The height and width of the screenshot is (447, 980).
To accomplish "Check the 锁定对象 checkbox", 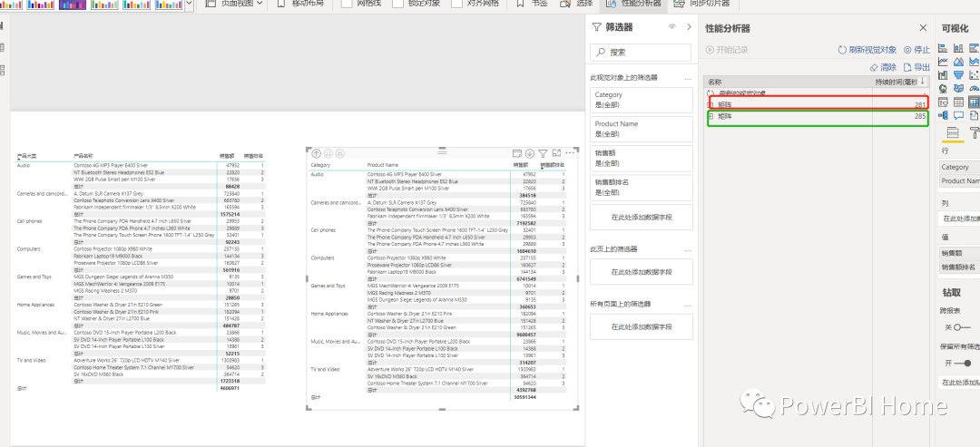I will pyautogui.click(x=397, y=3).
